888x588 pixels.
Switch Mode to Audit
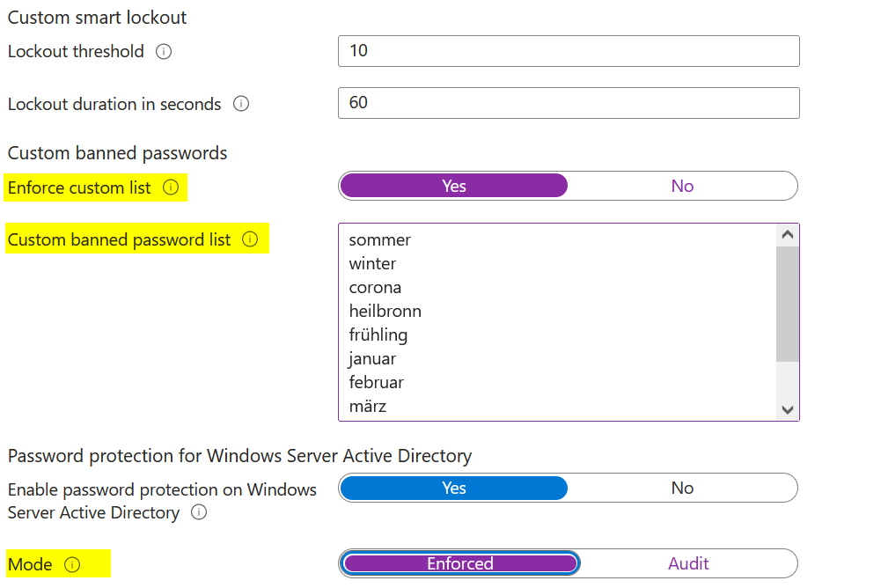688,563
